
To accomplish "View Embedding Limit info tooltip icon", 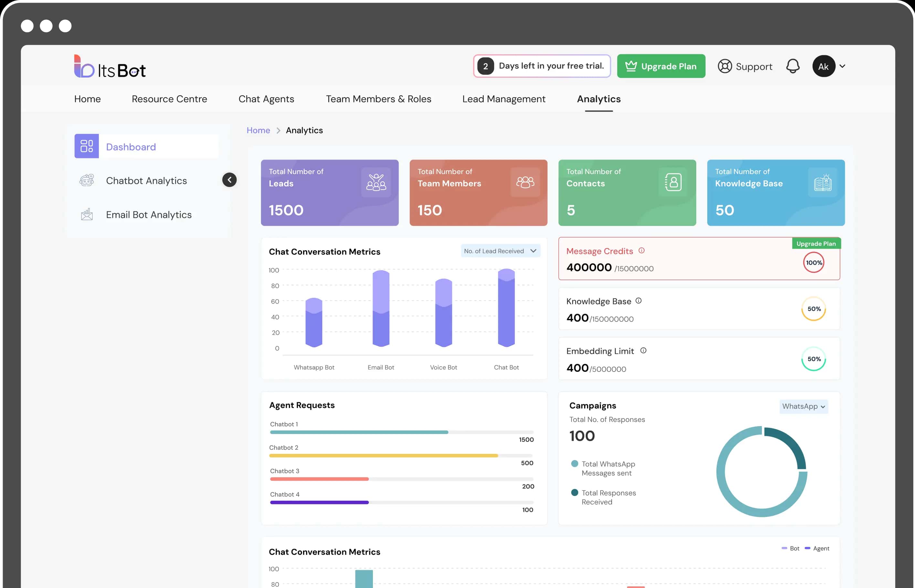I will (644, 351).
